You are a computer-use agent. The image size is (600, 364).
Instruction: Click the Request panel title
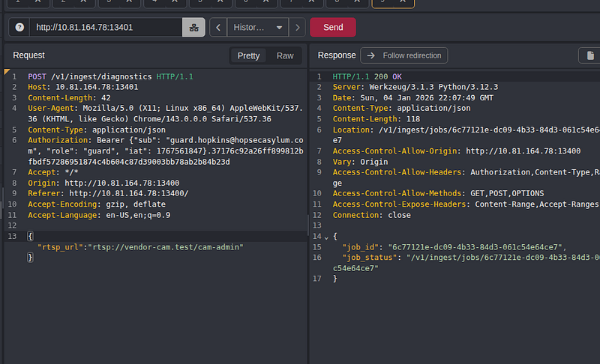pos(28,55)
